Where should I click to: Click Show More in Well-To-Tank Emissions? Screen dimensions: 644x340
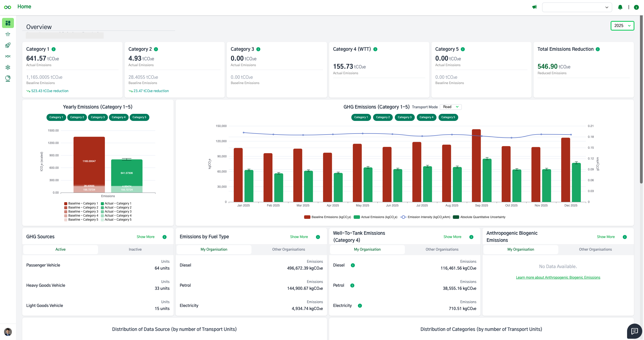[x=452, y=237]
